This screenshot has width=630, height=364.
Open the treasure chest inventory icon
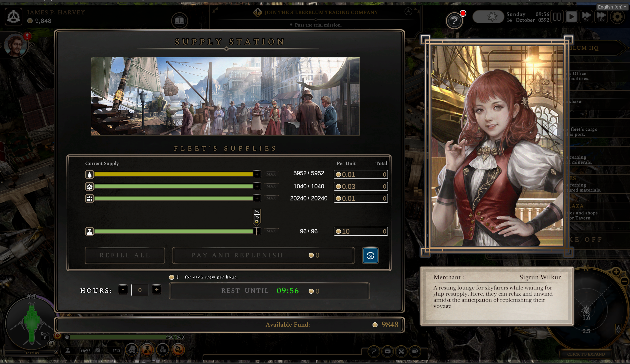click(178, 350)
